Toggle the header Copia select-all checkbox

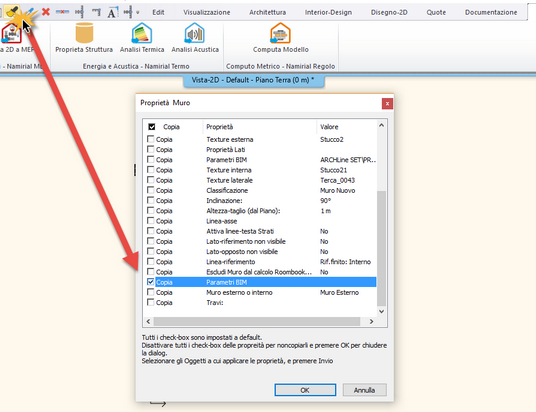coord(152,127)
